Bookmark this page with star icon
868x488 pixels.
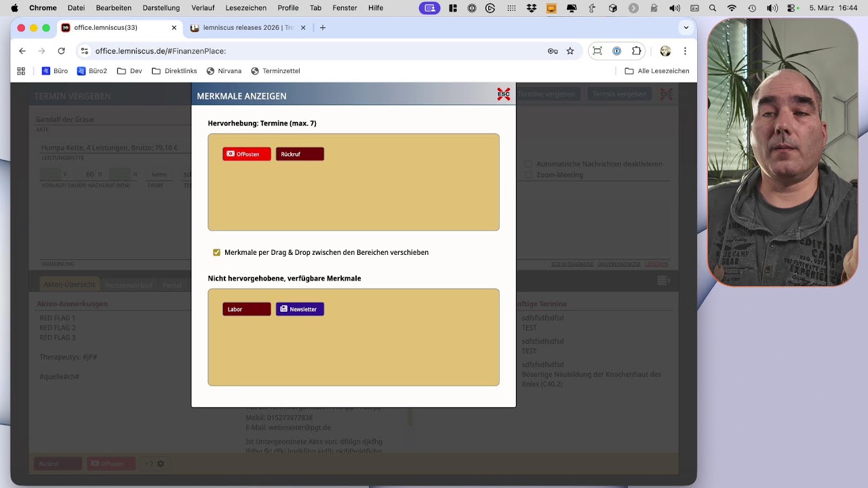(x=570, y=51)
